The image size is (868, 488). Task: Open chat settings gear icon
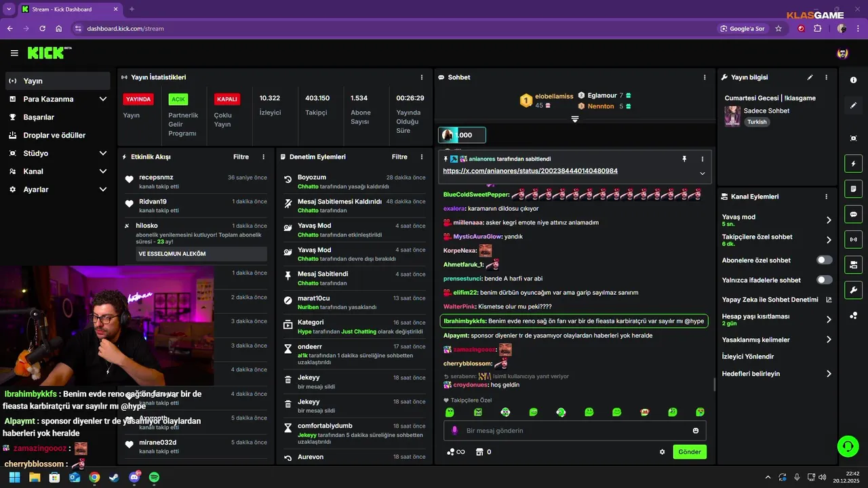pyautogui.click(x=663, y=452)
